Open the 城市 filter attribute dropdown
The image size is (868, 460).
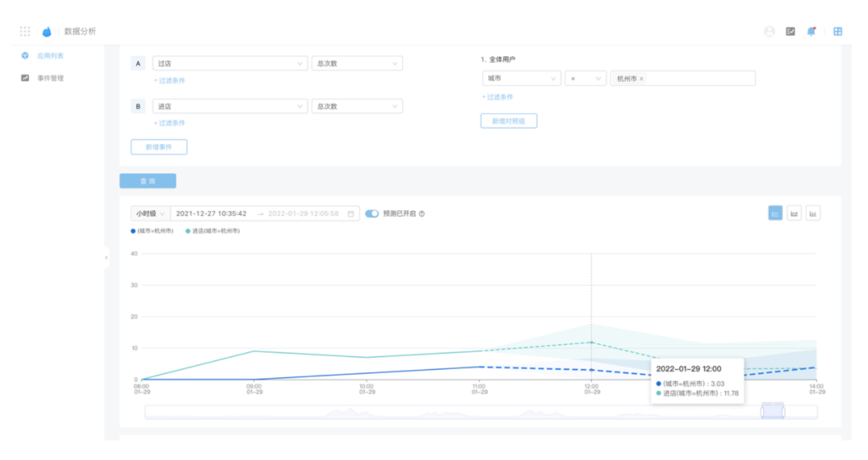pos(521,79)
